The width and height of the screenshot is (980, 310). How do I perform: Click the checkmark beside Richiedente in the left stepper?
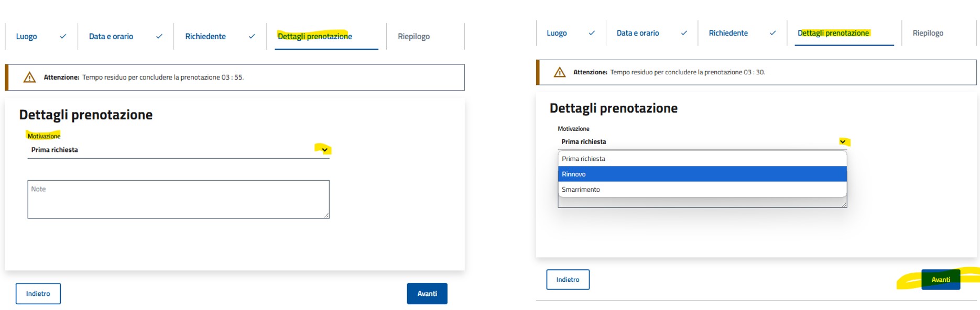coord(252,37)
